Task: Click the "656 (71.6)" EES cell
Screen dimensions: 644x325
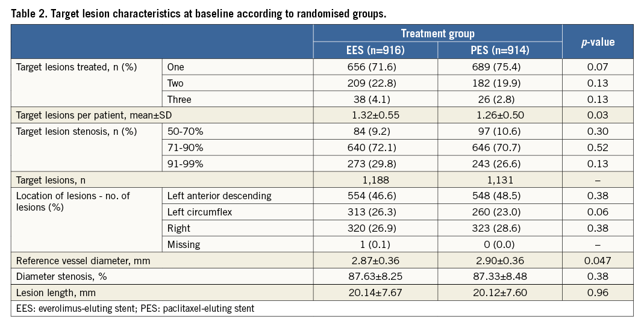Action: pyautogui.click(x=375, y=67)
